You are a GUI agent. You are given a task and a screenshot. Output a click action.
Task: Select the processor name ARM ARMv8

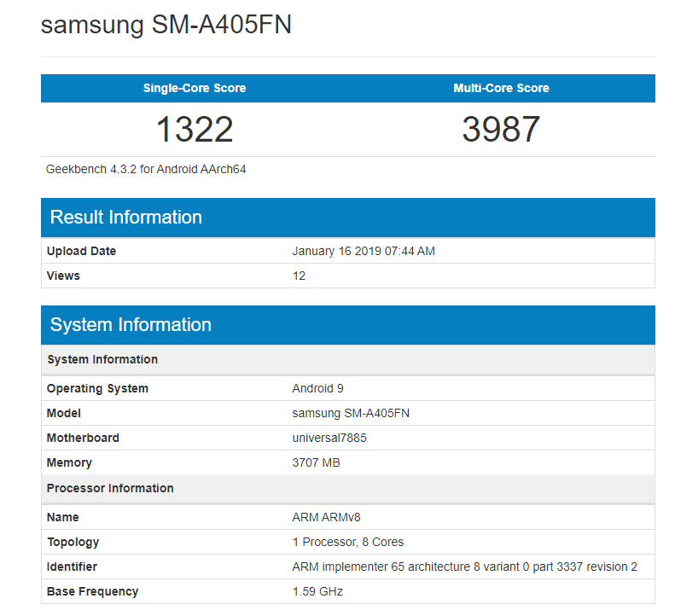[320, 517]
